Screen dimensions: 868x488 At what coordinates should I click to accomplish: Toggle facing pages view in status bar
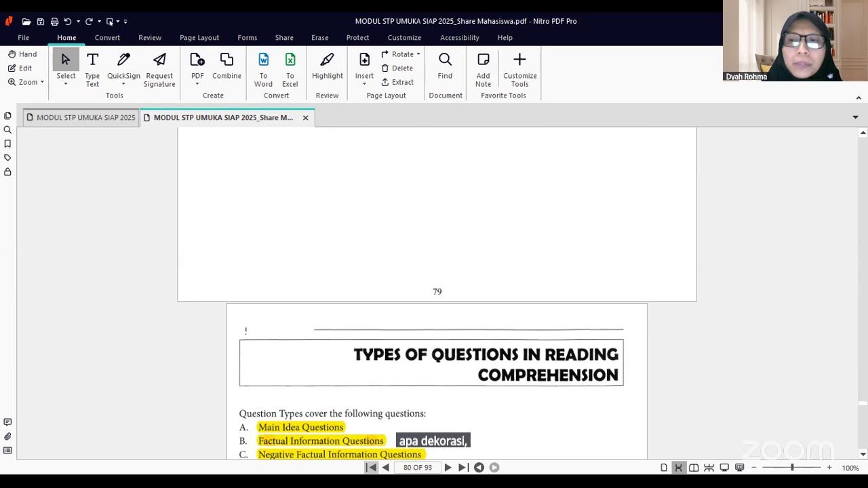tap(694, 468)
